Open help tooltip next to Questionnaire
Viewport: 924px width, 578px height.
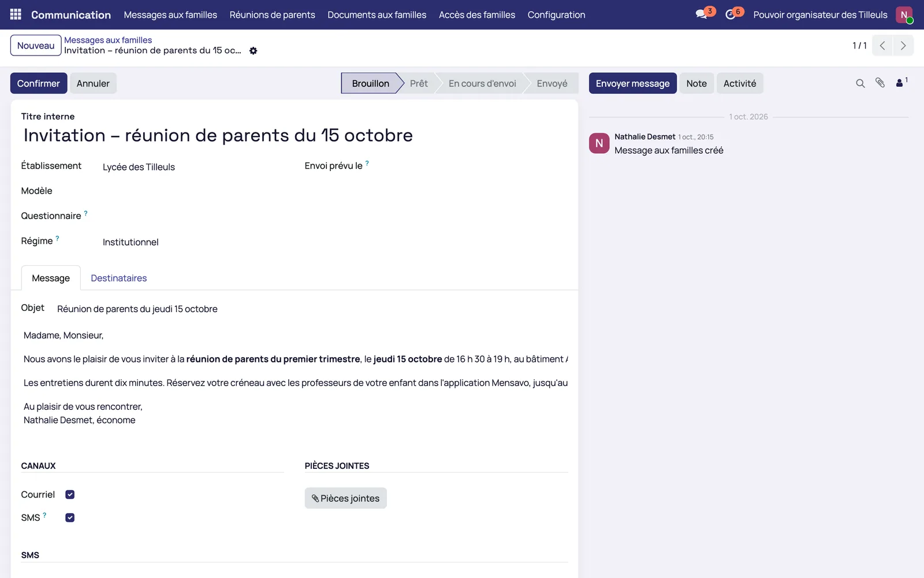[x=85, y=213]
